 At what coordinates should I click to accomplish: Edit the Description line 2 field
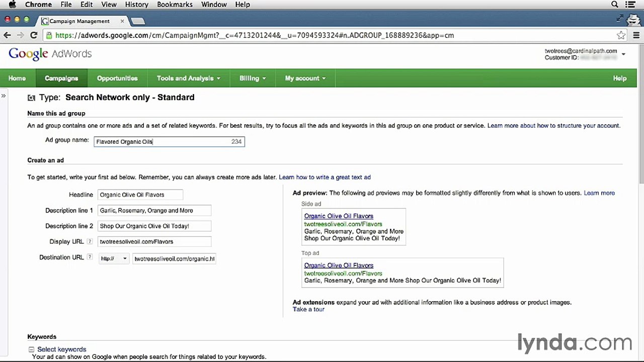[x=154, y=226]
